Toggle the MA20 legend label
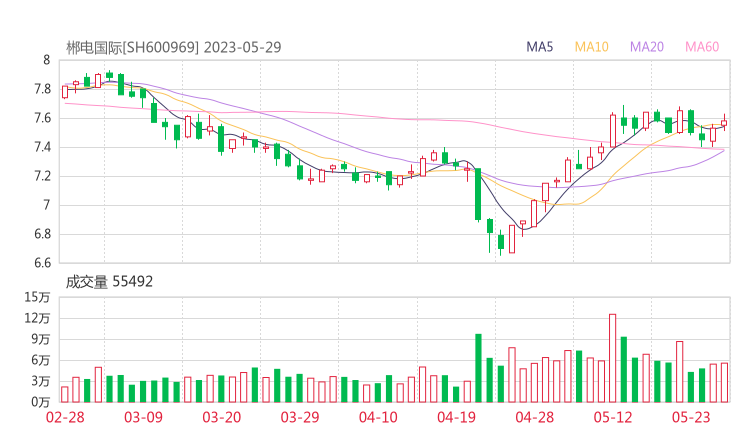 click(647, 47)
